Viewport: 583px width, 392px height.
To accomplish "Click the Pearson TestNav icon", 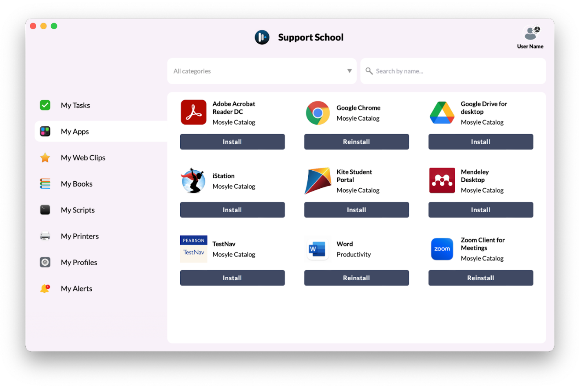I will pos(193,249).
